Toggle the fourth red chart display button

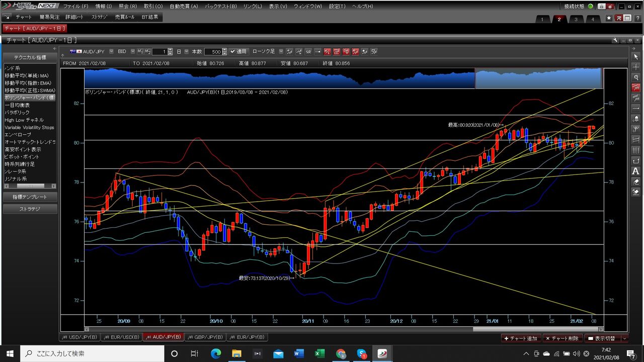(355, 51)
